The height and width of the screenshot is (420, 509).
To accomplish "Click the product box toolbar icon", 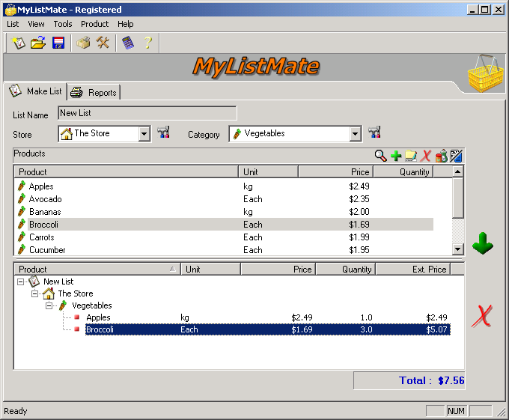I will coord(83,43).
